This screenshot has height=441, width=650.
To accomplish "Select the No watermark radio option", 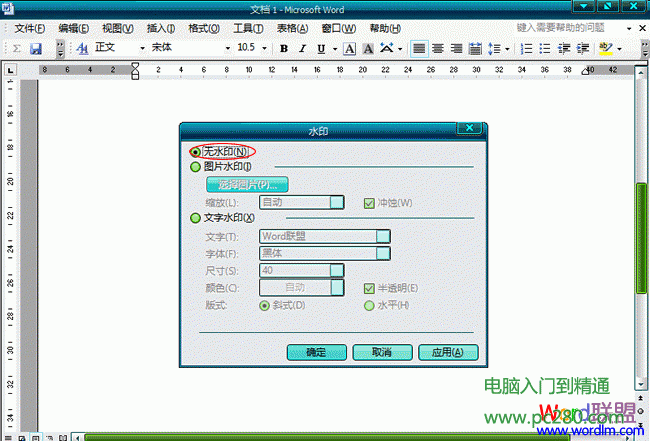I will tap(195, 152).
